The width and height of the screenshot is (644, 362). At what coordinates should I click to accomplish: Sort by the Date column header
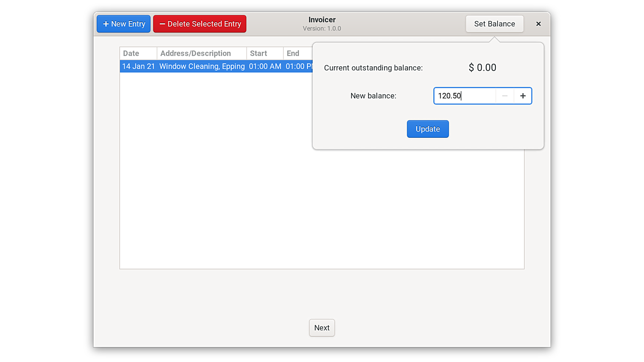[x=138, y=53]
